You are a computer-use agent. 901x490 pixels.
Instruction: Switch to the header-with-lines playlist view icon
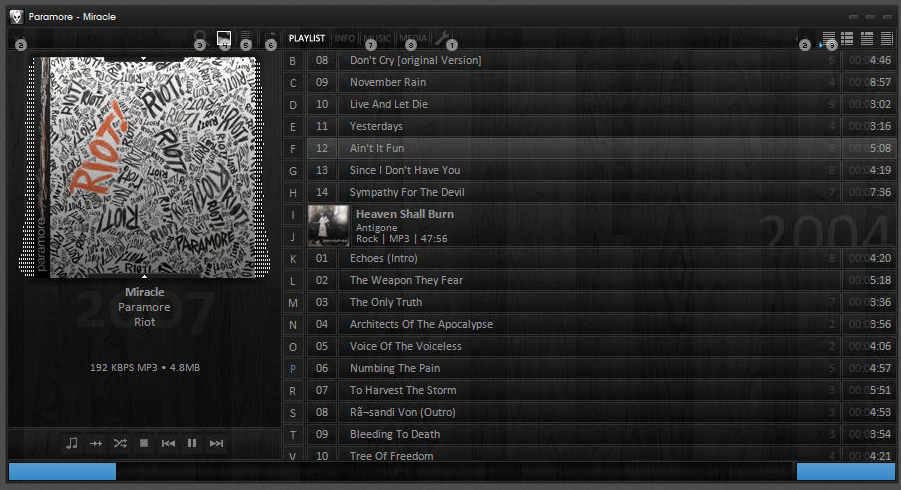pyautogui.click(x=867, y=38)
